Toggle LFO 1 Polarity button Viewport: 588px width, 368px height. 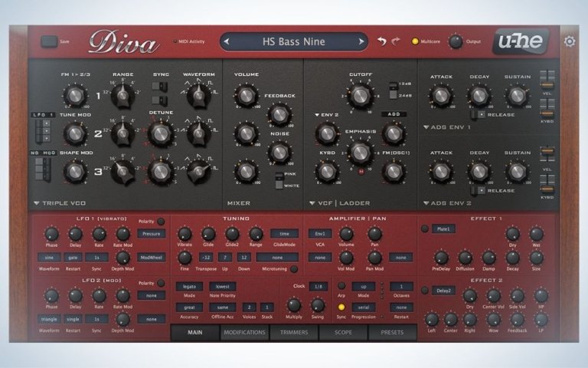[x=161, y=221]
